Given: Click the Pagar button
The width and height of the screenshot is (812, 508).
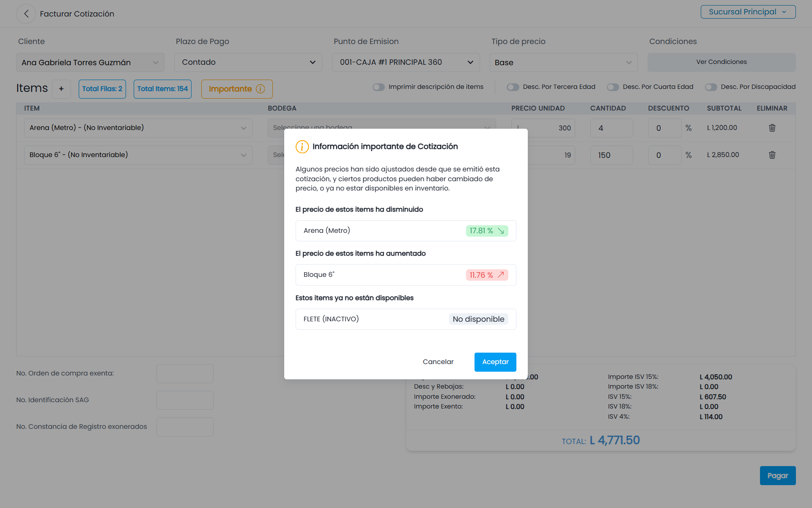Looking at the screenshot, I should (777, 476).
